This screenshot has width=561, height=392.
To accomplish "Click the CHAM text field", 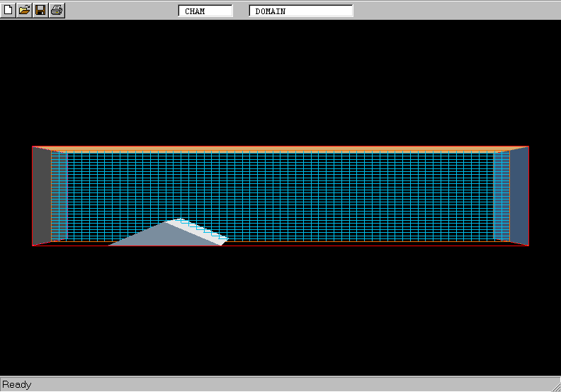I will click(x=205, y=11).
